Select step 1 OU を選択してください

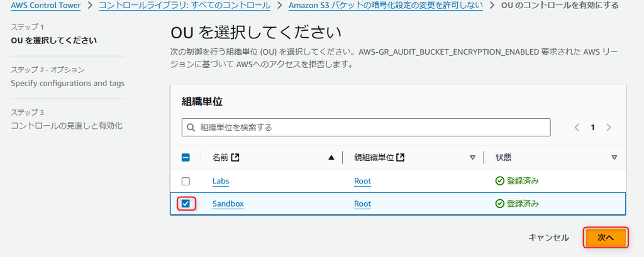[x=54, y=41]
